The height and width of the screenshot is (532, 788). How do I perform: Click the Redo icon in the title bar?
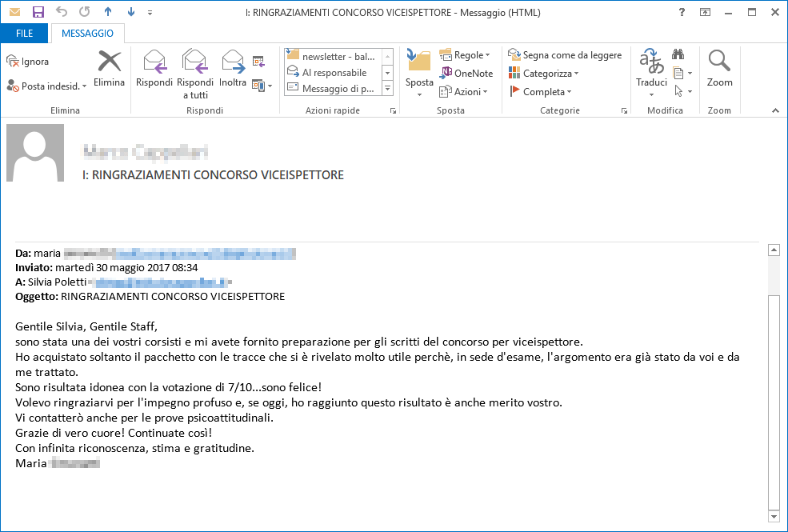pyautogui.click(x=85, y=12)
